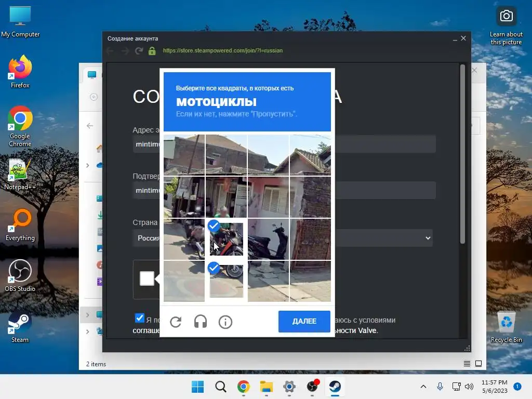The height and width of the screenshot is (399, 532).
Task: Open the Firefox desktop shortcut
Action: tap(20, 72)
